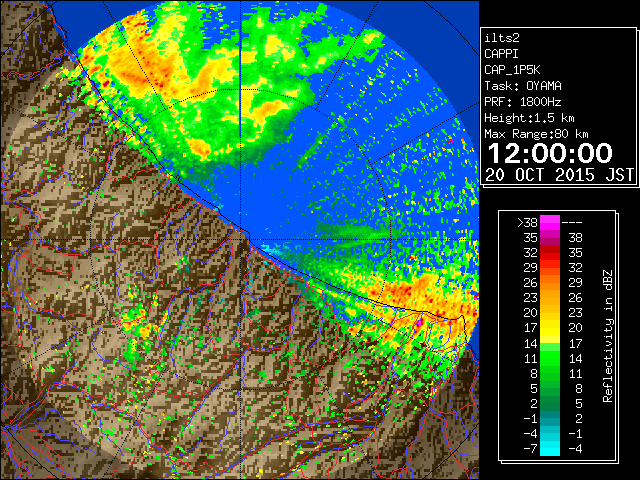Select the 'Task: OYAMA' line
This screenshot has width=640, height=480.
[523, 86]
